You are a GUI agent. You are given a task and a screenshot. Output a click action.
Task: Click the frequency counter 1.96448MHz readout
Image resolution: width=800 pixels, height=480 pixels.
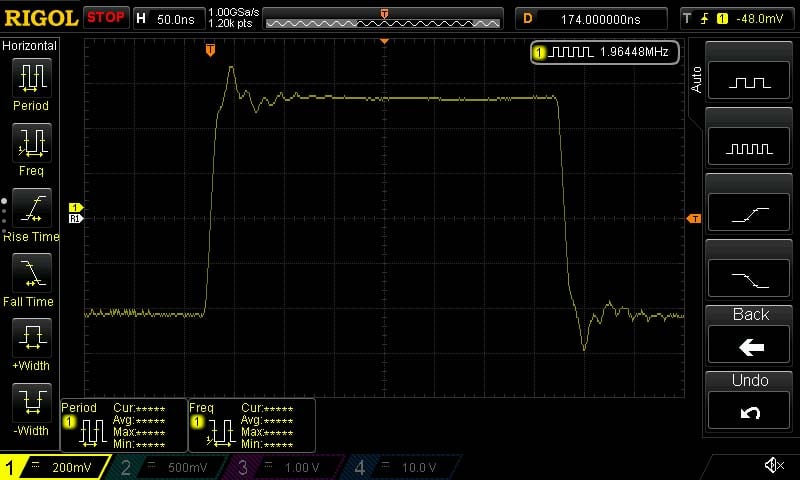605,52
